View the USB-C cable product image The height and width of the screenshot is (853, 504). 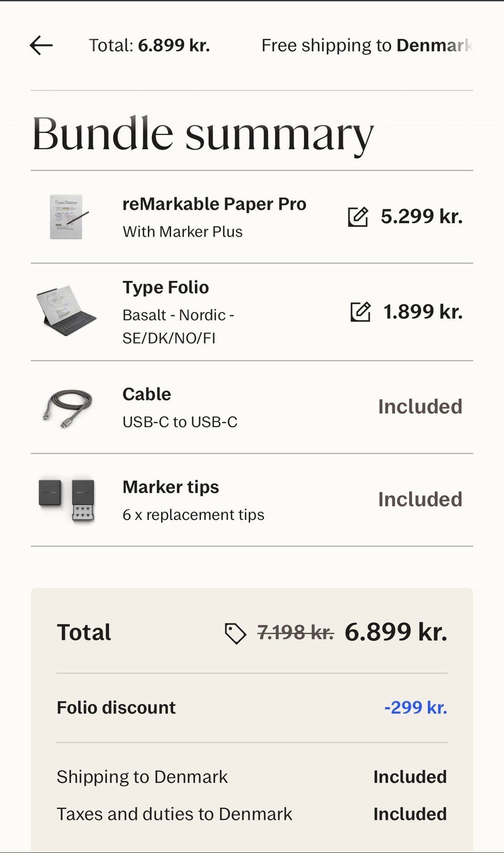[x=67, y=407]
